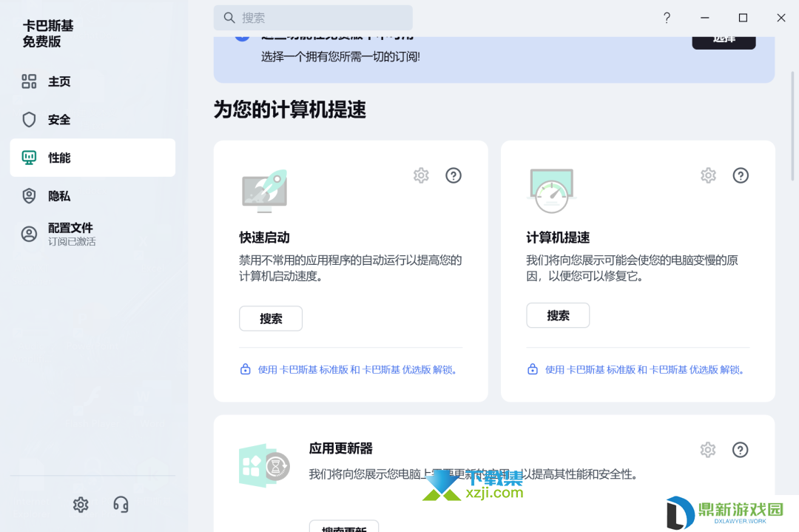Click 搜索 button under 快速启动
Viewport: 799px width, 532px height.
click(271, 318)
